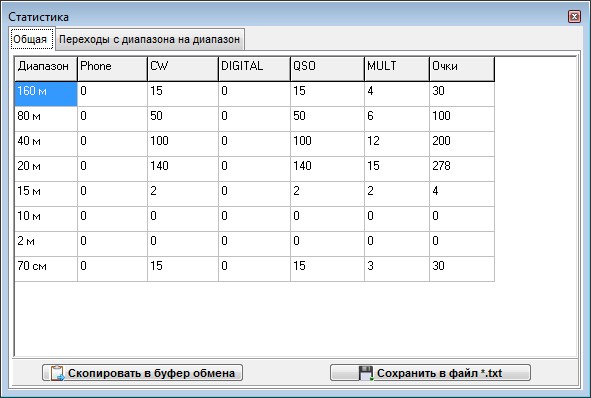Click CW value 15 in 160 м row
The width and height of the screenshot is (591, 398).
coord(183,94)
